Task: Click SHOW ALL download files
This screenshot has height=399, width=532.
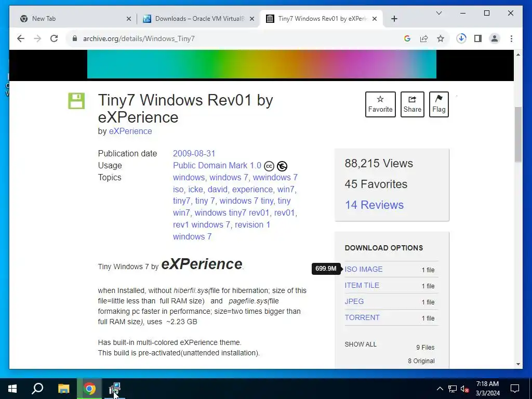Action: click(x=361, y=344)
